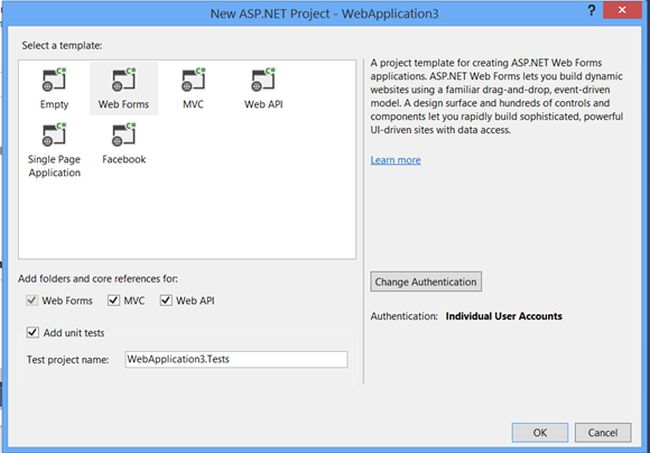The image size is (650, 453).
Task: Pick the MVC template icon
Action: click(x=193, y=80)
